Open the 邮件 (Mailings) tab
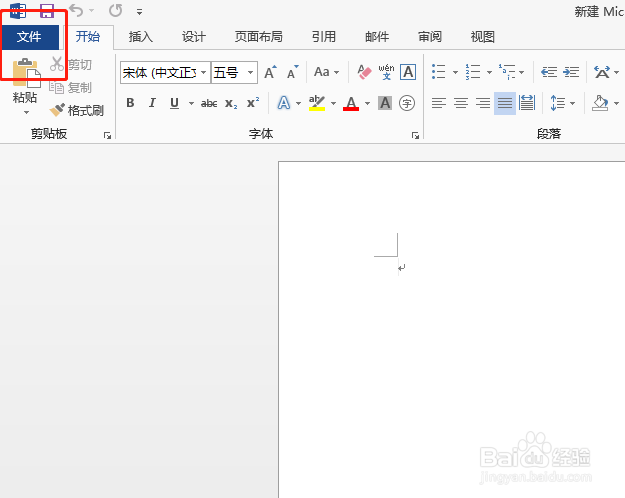This screenshot has width=625, height=498. [x=377, y=37]
